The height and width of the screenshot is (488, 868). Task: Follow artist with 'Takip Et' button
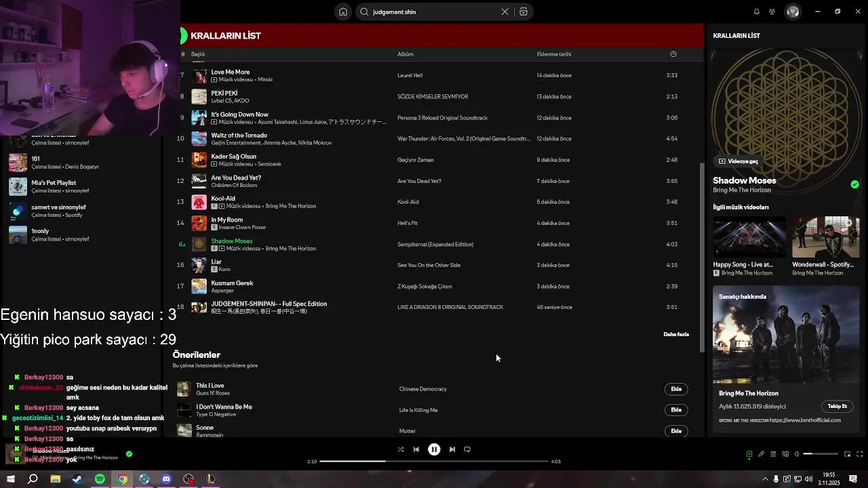pos(837,406)
